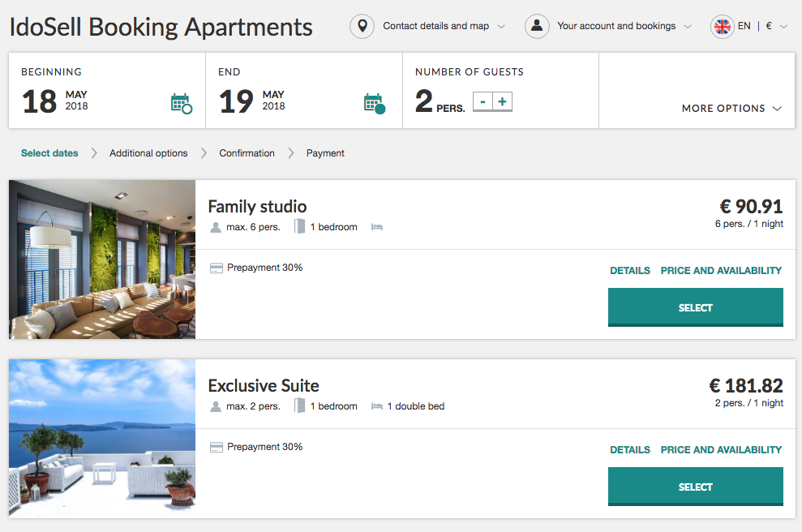802x532 pixels.
Task: Open the beginning date calendar icon
Action: (x=181, y=103)
